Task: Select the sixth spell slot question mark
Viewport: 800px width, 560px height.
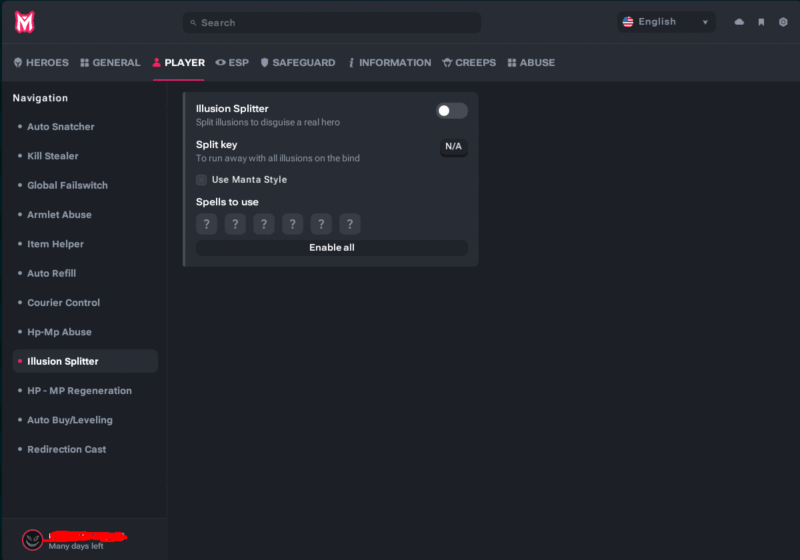Action: 349,224
